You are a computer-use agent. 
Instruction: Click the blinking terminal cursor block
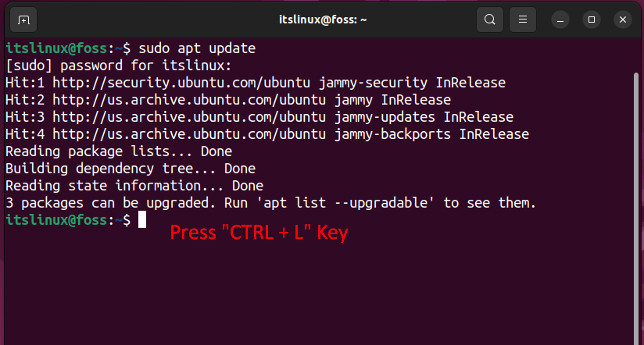click(142, 220)
